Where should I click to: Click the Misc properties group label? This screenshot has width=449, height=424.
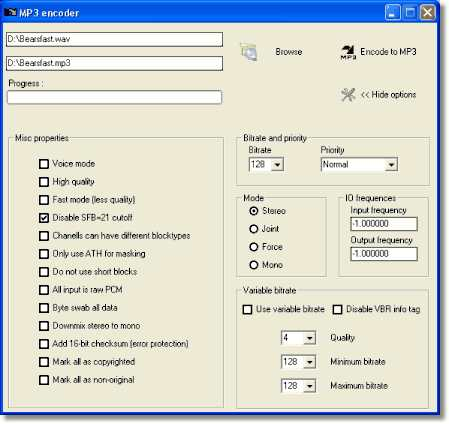pyautogui.click(x=42, y=138)
